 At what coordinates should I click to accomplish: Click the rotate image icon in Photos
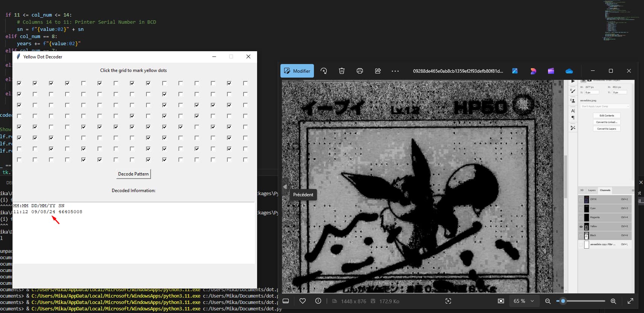pyautogui.click(x=324, y=71)
